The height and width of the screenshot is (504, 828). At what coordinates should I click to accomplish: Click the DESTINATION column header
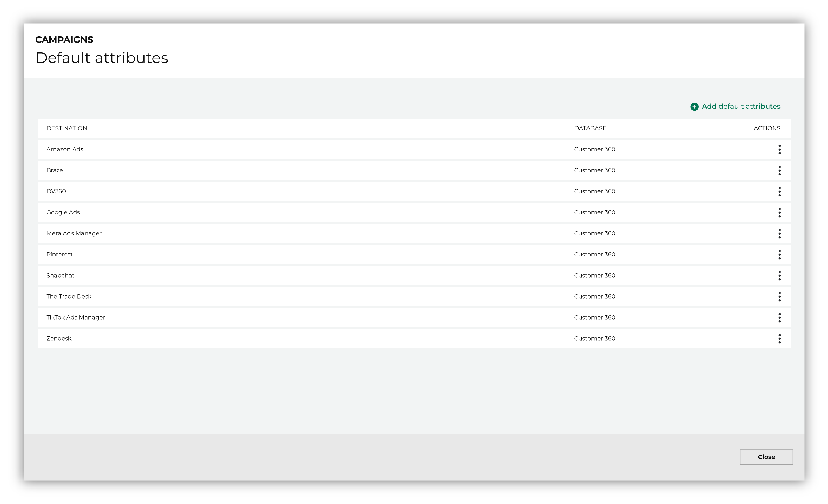[66, 128]
